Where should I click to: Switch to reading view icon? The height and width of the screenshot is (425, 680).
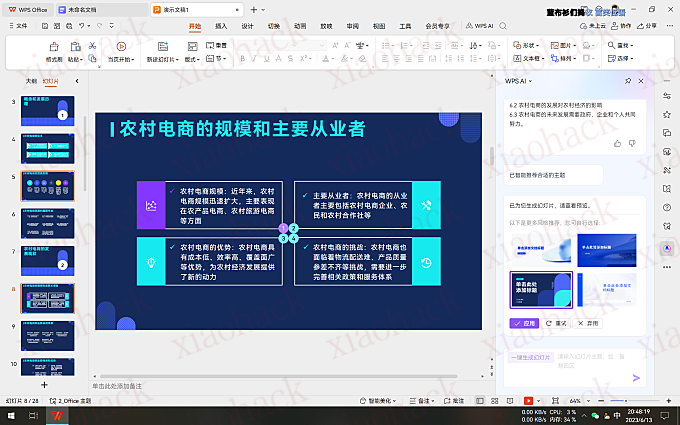(510, 401)
